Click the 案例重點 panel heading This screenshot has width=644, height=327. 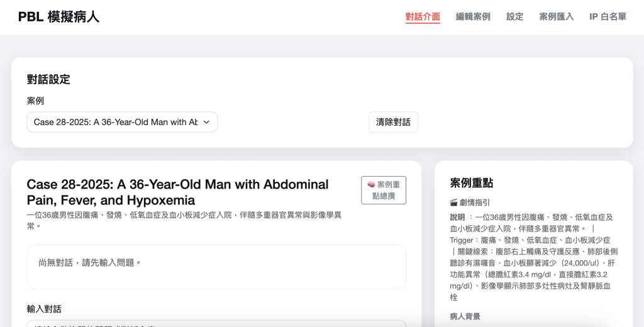click(472, 183)
